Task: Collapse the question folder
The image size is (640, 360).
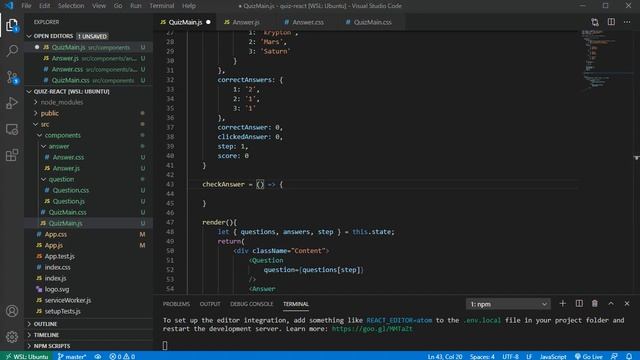Action: pyautogui.click(x=61, y=179)
